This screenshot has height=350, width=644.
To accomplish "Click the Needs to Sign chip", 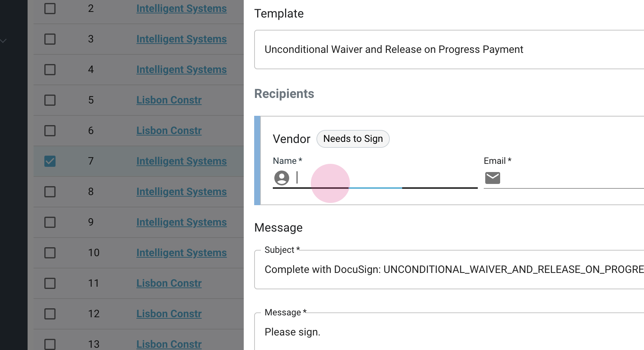I will pos(353,139).
